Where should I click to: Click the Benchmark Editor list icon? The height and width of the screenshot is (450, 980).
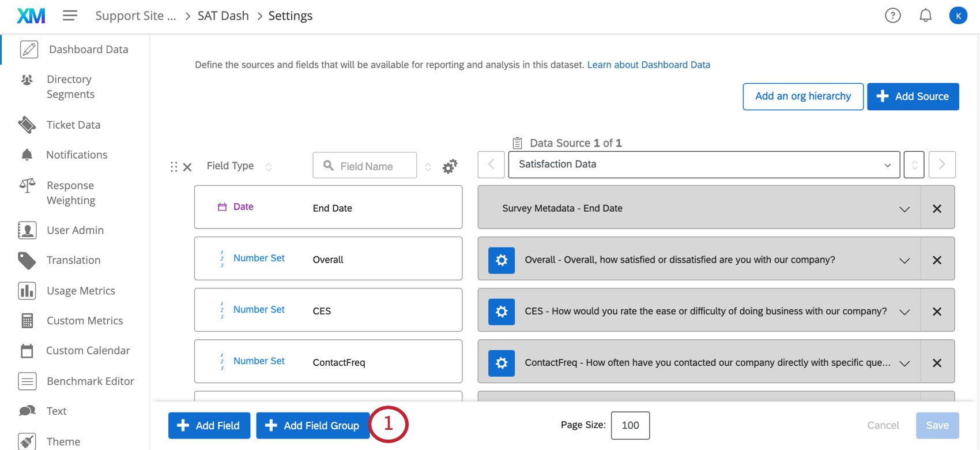click(27, 381)
